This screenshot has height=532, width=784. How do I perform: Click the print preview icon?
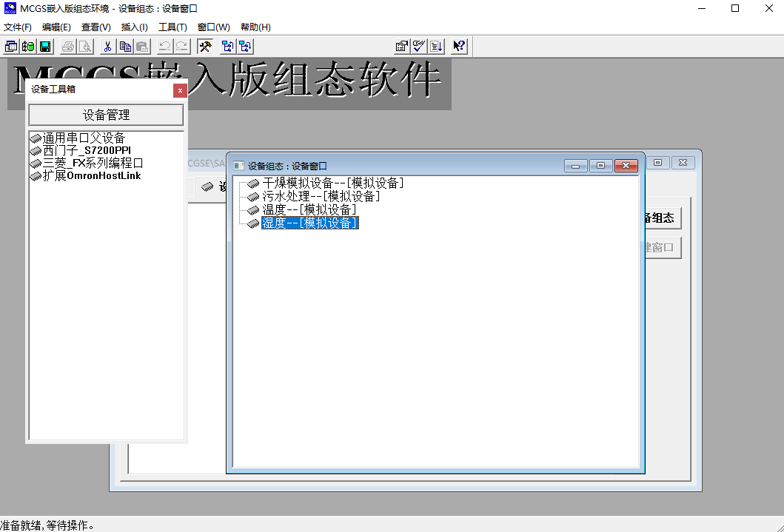tap(85, 47)
